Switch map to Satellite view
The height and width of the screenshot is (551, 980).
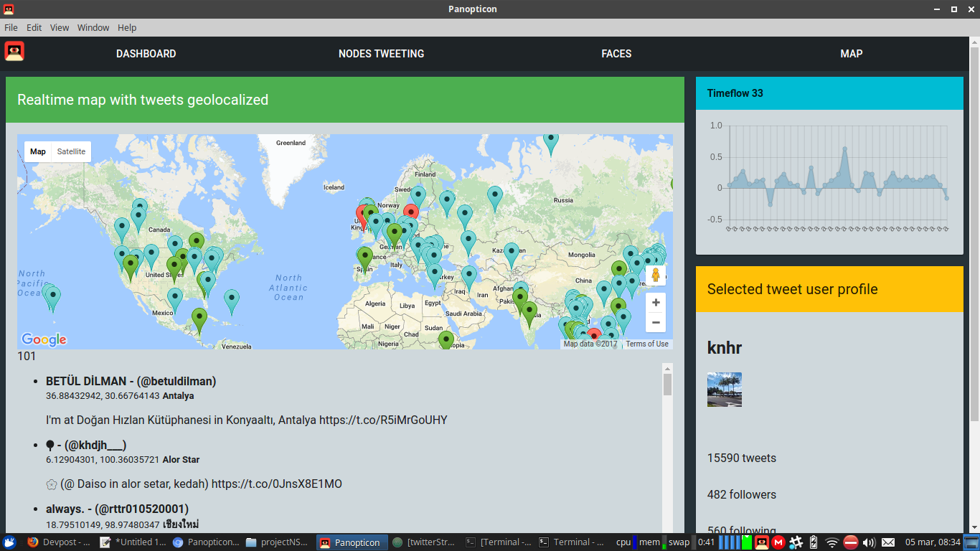[71, 151]
